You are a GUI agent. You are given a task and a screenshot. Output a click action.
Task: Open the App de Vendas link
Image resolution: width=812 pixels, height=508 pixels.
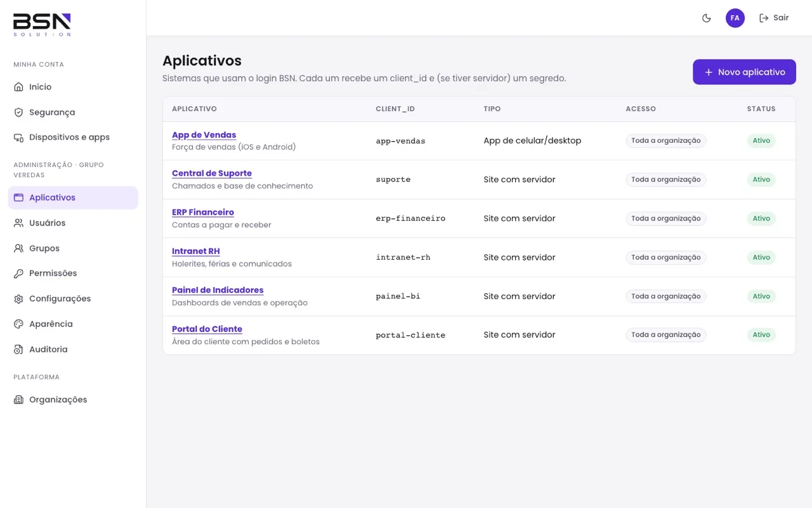pyautogui.click(x=204, y=135)
